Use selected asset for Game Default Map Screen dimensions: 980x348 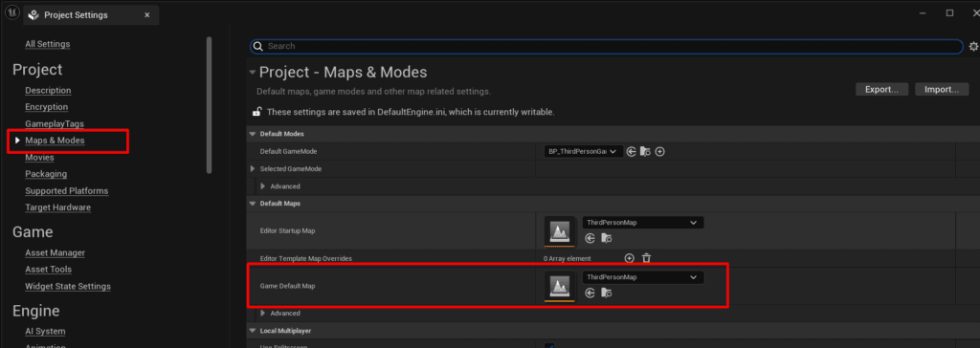[590, 293]
